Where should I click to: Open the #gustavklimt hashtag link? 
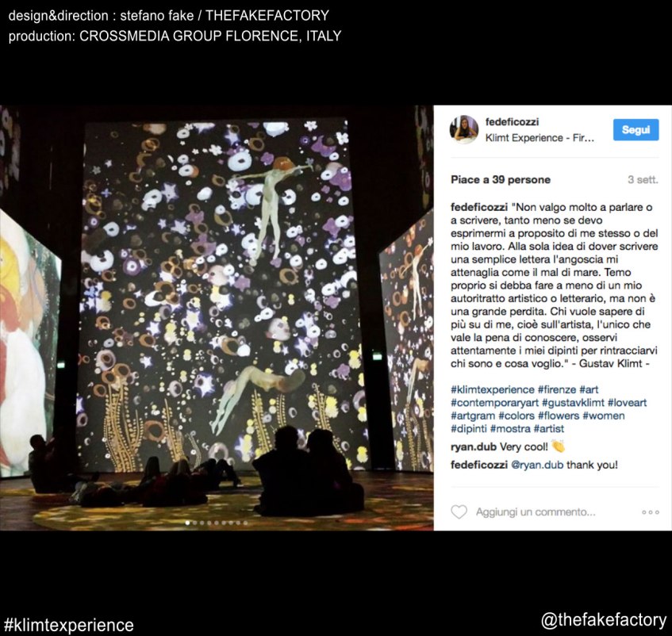tap(573, 403)
